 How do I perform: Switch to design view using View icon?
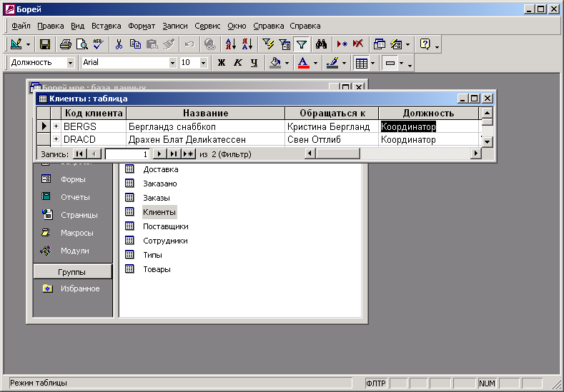point(16,44)
